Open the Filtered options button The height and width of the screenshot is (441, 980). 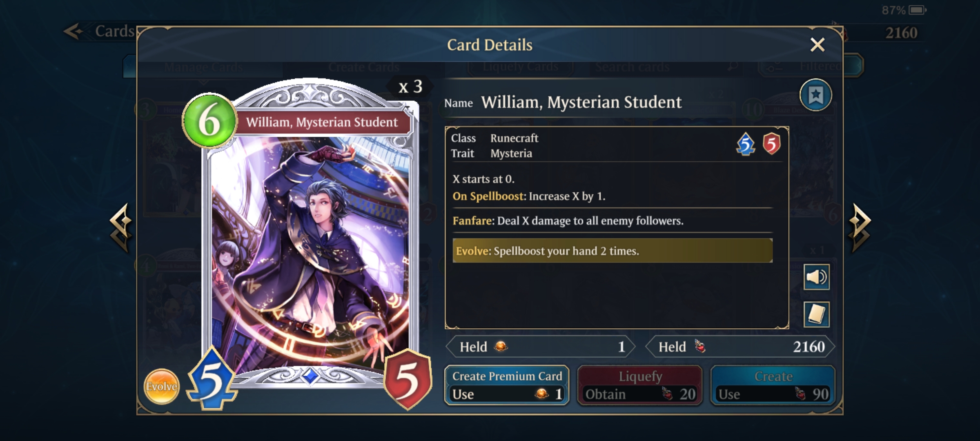coord(811,66)
